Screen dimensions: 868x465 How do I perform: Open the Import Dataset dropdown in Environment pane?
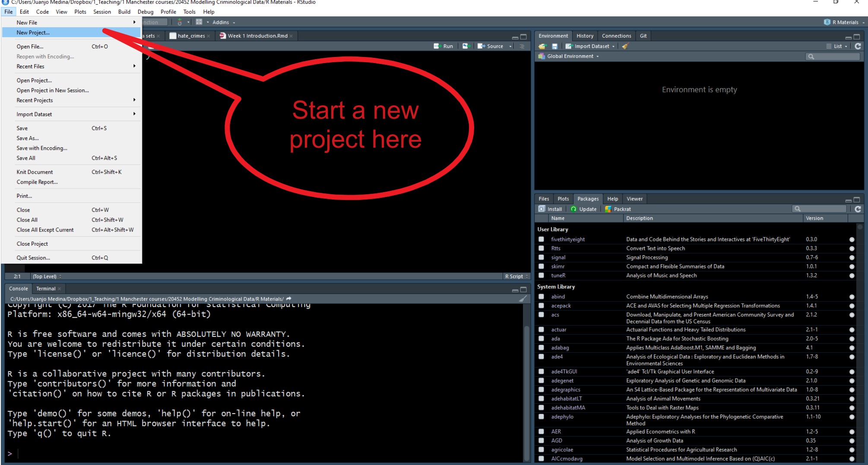click(591, 46)
